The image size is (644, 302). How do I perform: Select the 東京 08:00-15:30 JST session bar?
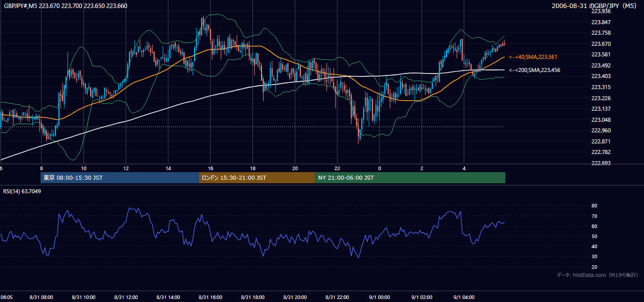pos(120,178)
